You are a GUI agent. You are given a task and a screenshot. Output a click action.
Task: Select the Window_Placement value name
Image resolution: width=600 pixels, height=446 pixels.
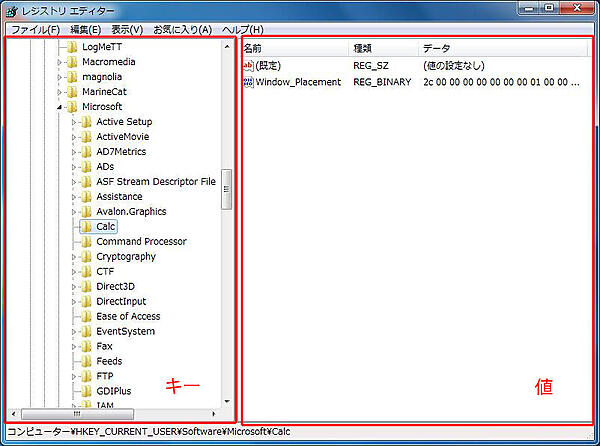point(298,82)
